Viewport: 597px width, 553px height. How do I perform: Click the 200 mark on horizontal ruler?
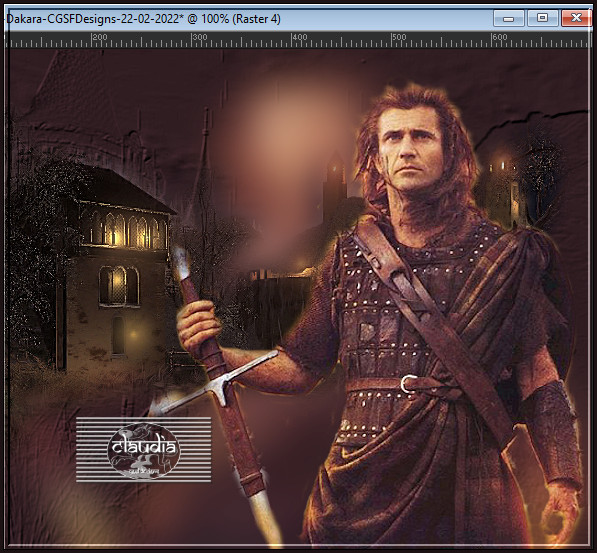click(x=99, y=37)
